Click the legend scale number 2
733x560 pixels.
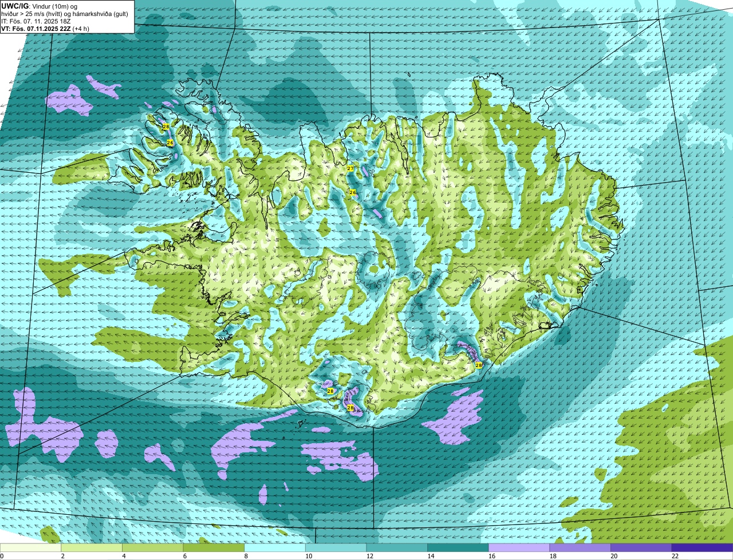tap(62, 556)
